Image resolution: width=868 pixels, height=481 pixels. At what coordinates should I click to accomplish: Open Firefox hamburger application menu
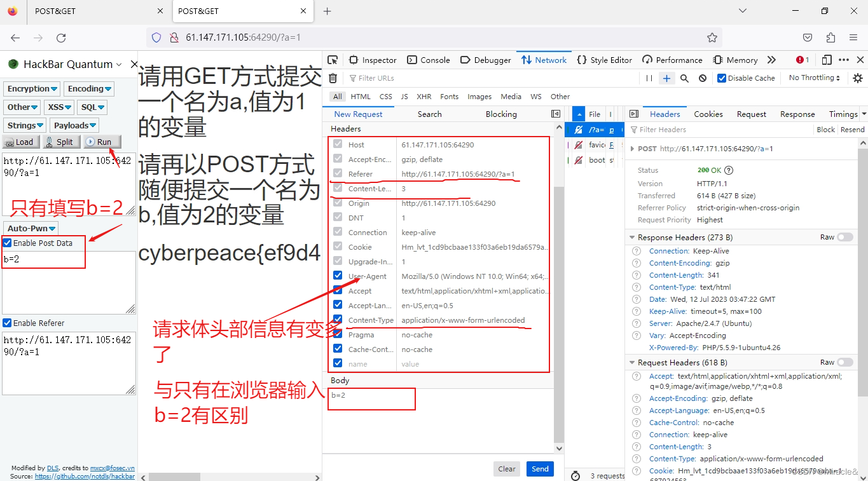[854, 37]
